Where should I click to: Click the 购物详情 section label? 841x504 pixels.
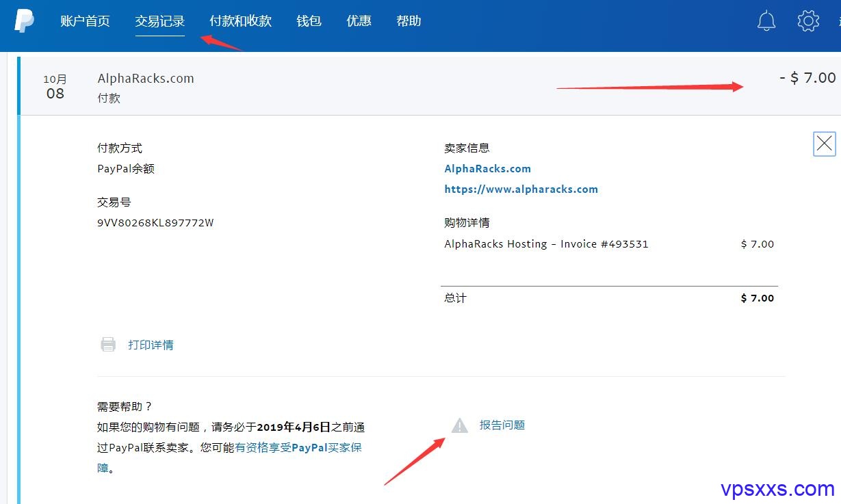(x=467, y=223)
